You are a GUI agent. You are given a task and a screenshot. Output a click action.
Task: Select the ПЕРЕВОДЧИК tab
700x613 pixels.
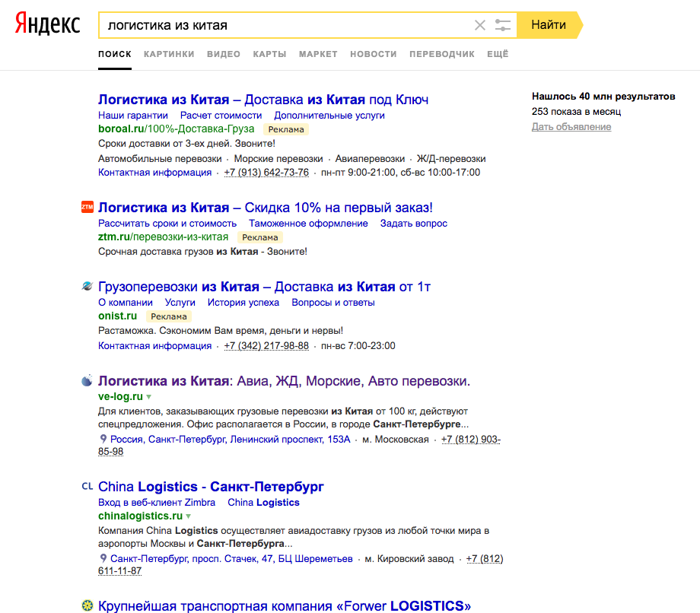click(x=441, y=54)
